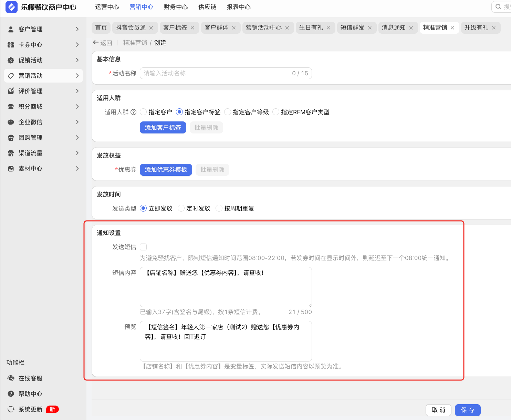Image resolution: width=511 pixels, height=420 pixels.
Task: Close the 客户标签 tab
Action: pos(192,28)
